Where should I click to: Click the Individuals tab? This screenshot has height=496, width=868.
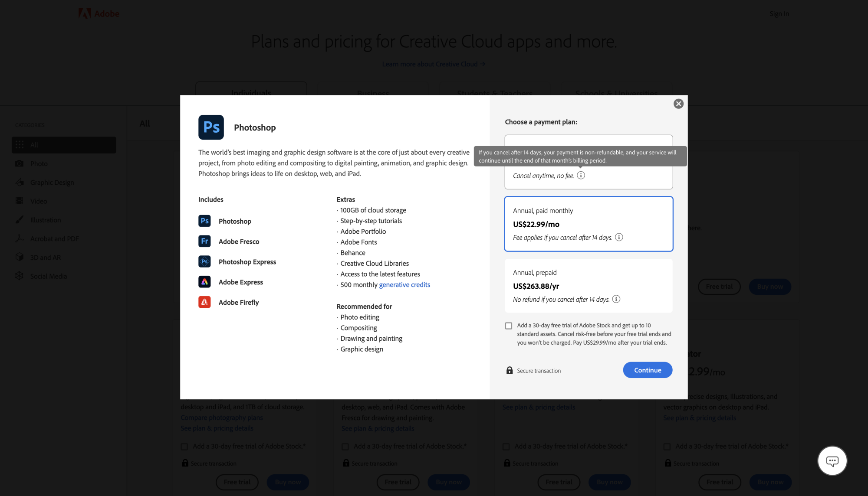251,92
